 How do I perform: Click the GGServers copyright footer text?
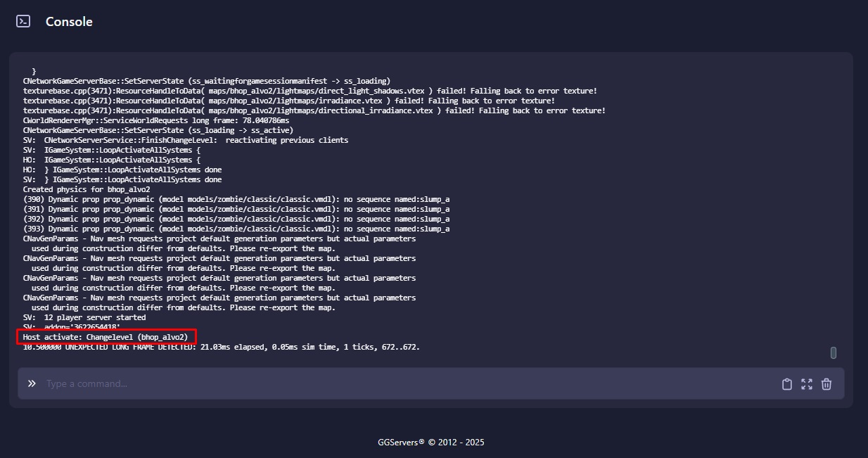coord(431,443)
